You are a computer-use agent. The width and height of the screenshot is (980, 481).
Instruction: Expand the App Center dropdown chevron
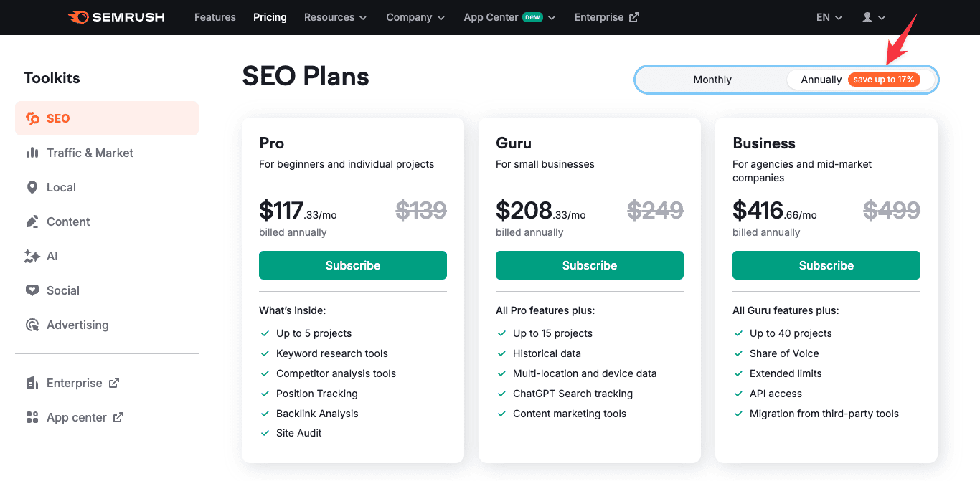(x=552, y=18)
